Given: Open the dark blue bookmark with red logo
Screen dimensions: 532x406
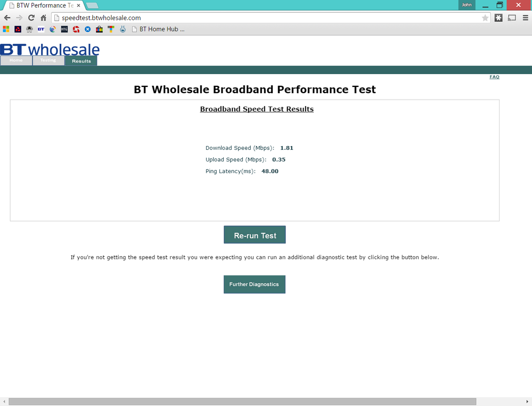Looking at the screenshot, I should coord(18,29).
